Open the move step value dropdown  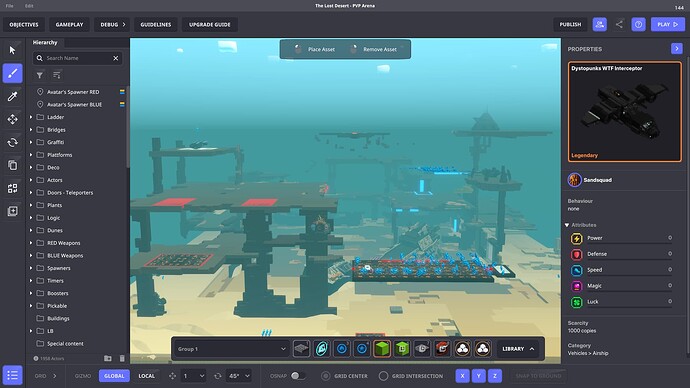(x=194, y=376)
